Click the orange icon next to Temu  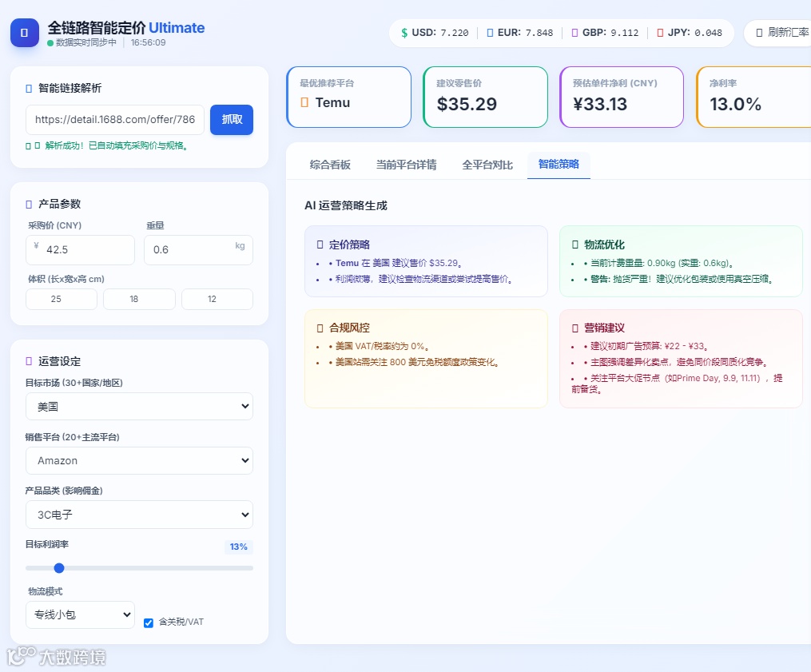tap(304, 102)
